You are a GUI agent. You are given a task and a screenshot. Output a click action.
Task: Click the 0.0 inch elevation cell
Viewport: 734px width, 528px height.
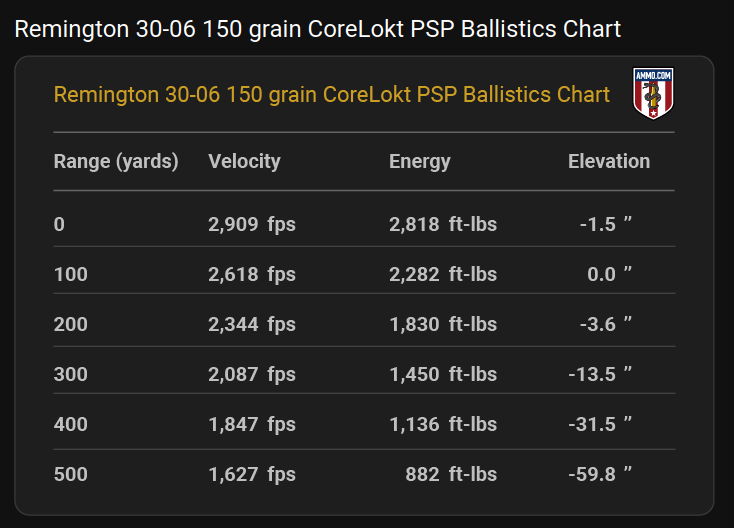coord(609,274)
